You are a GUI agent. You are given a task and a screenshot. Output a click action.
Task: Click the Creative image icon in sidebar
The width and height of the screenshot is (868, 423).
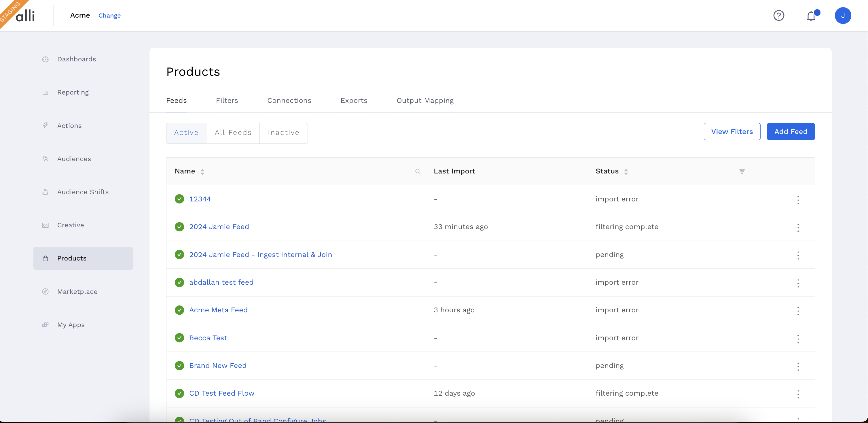(x=46, y=225)
